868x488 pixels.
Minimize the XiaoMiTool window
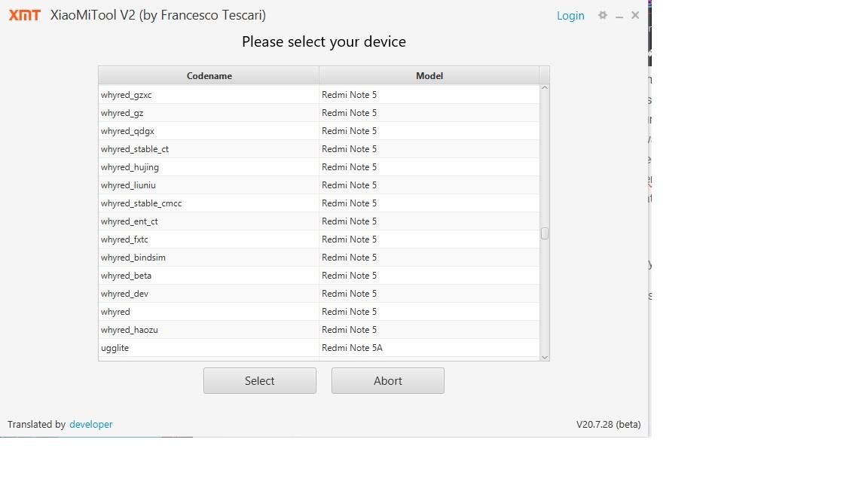[619, 16]
